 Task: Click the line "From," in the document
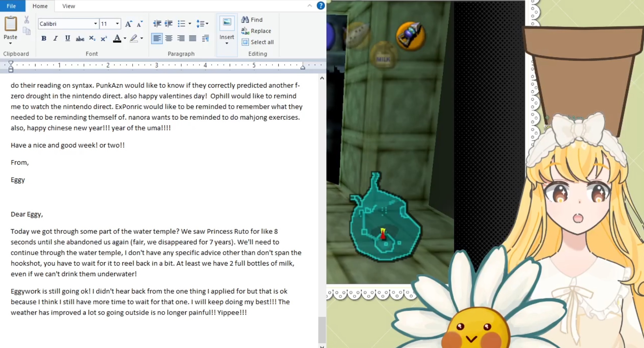click(20, 162)
